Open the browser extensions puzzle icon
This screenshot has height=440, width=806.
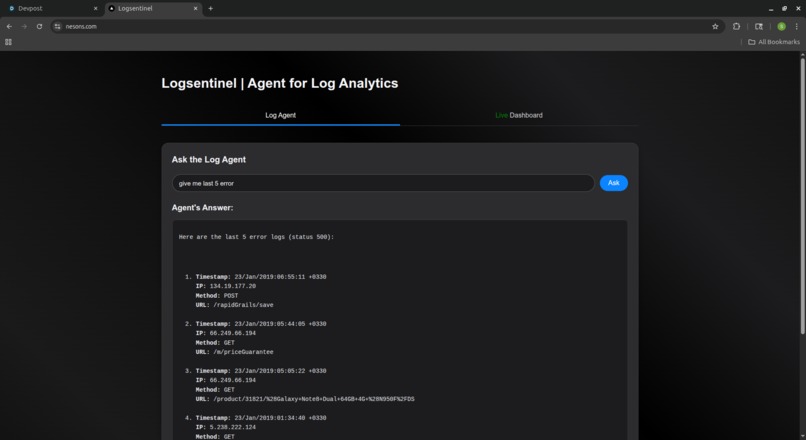pos(736,26)
